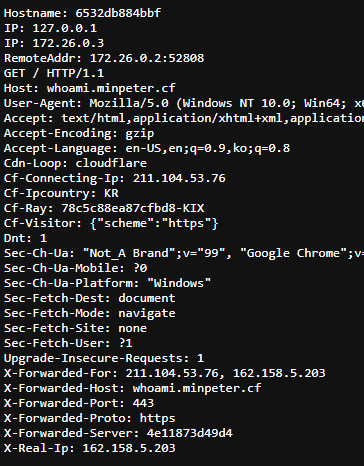Click the Cf-Connecting-Ip address value
Image resolution: width=364 pixels, height=466 pixels.
[179, 178]
